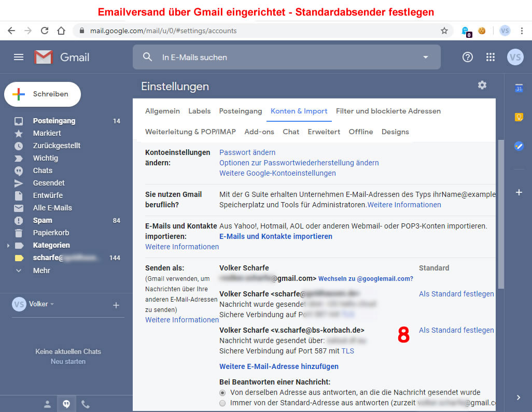Open Google Tasks side panel icon
This screenshot has width=532, height=412.
coord(519,146)
